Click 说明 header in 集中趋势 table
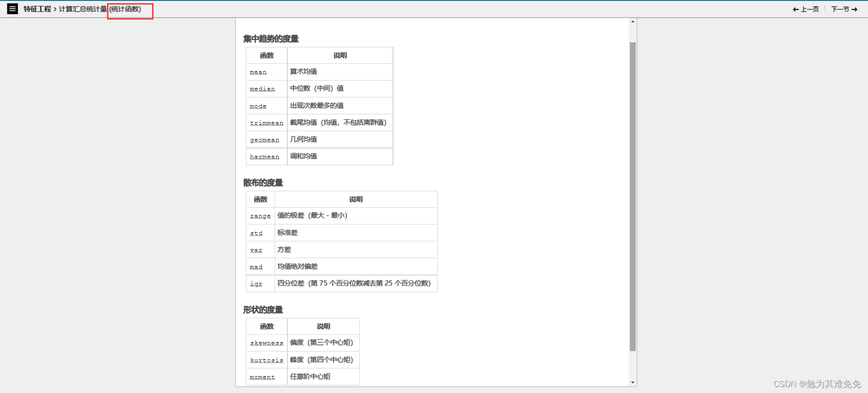868x393 pixels. (340, 56)
